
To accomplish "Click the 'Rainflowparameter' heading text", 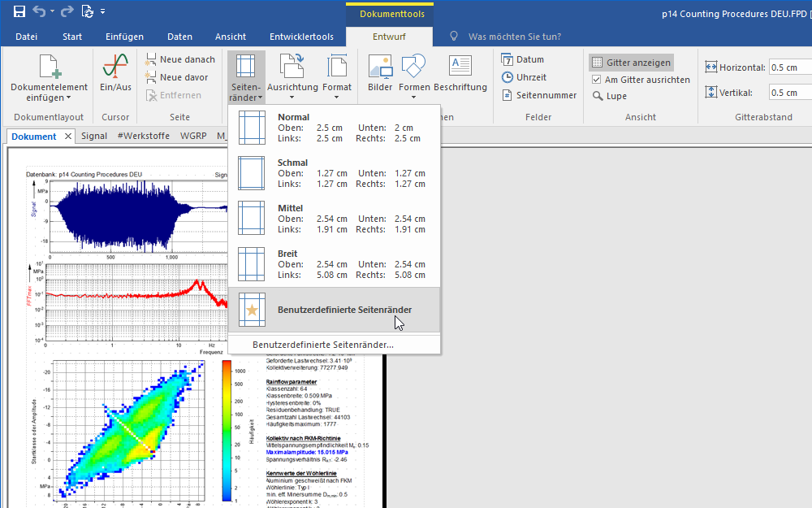I will (x=291, y=381).
